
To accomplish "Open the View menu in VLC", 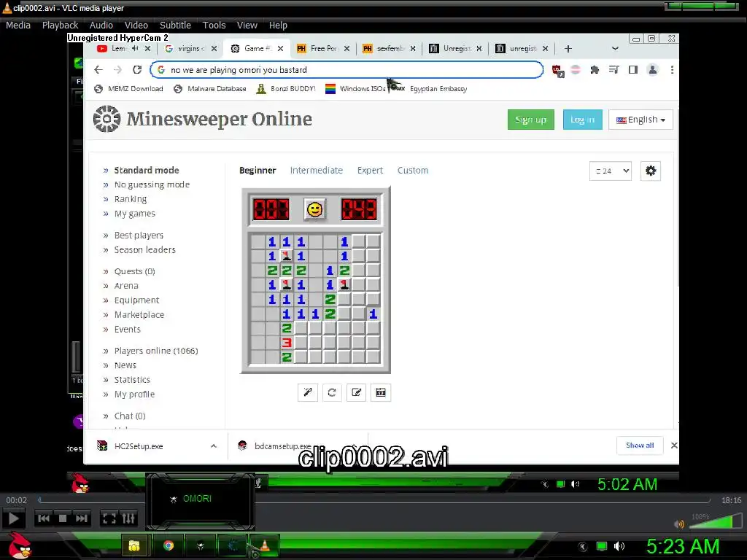I will point(247,26).
